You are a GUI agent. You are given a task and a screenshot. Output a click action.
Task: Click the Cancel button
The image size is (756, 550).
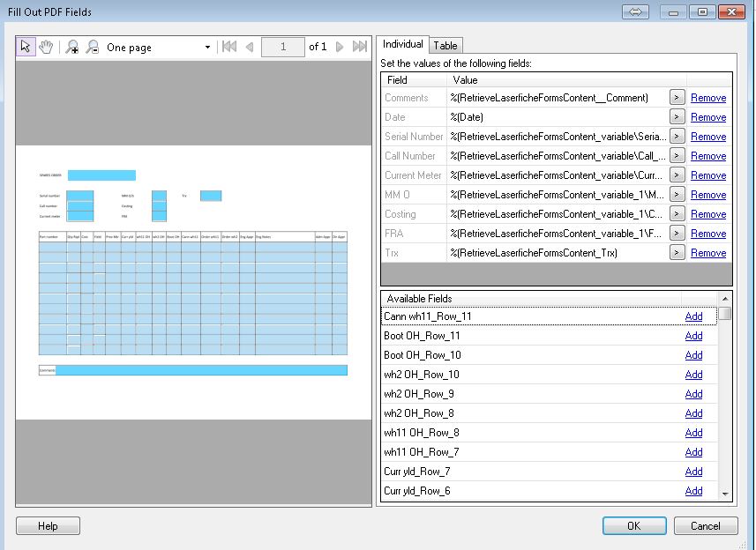[705, 526]
